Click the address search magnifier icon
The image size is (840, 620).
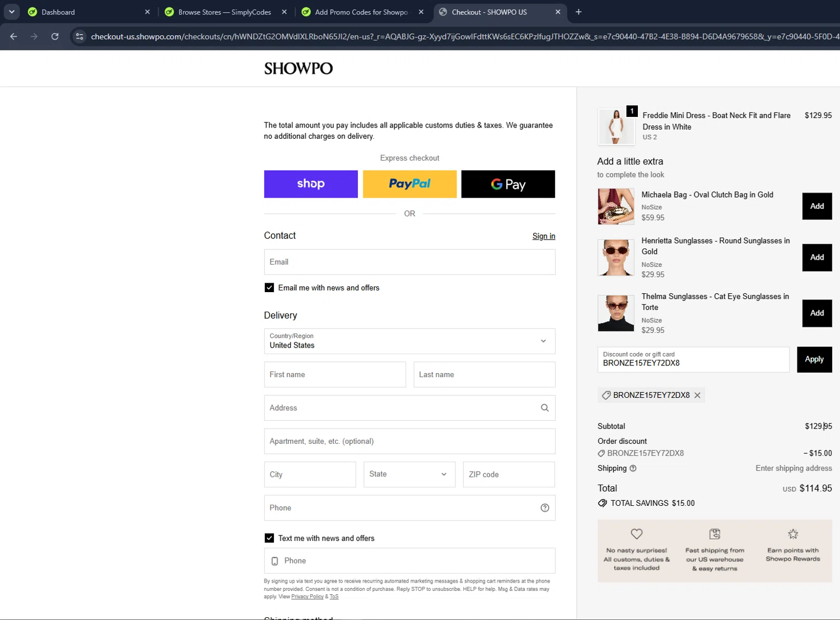[x=545, y=408]
